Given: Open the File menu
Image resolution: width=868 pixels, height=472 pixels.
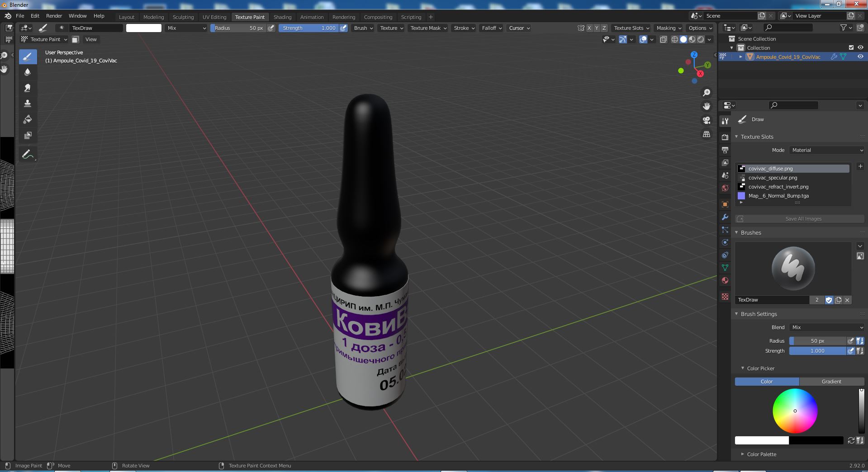Looking at the screenshot, I should coord(20,16).
